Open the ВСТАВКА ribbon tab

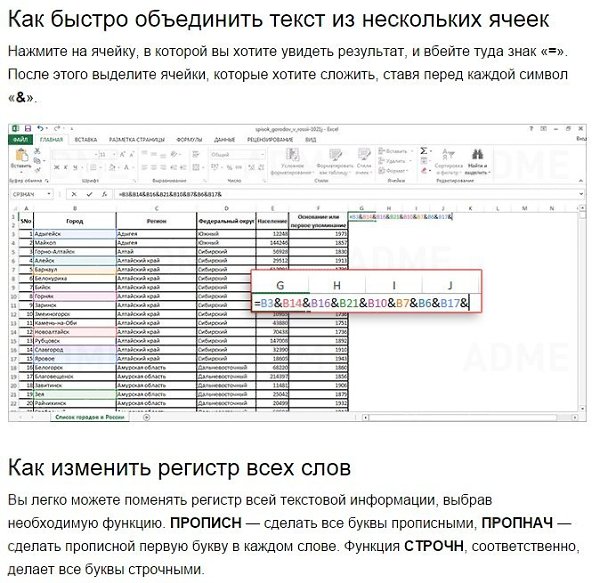pos(86,140)
